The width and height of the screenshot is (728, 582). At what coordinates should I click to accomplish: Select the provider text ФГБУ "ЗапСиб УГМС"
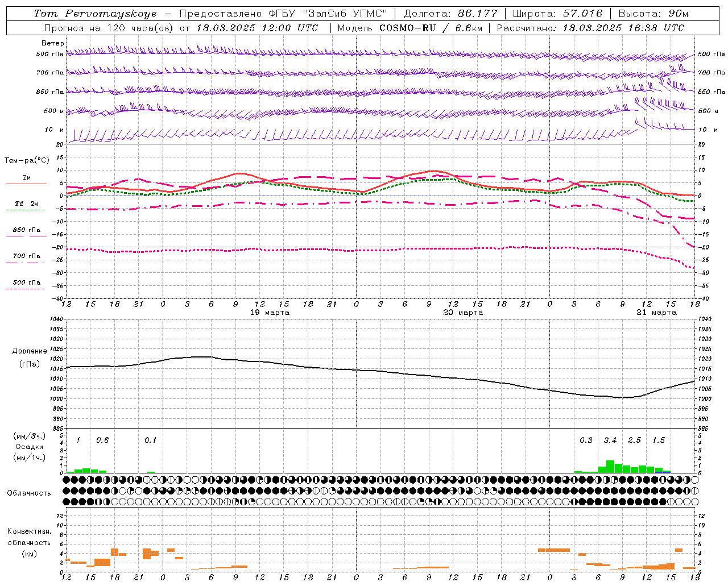[x=327, y=14]
